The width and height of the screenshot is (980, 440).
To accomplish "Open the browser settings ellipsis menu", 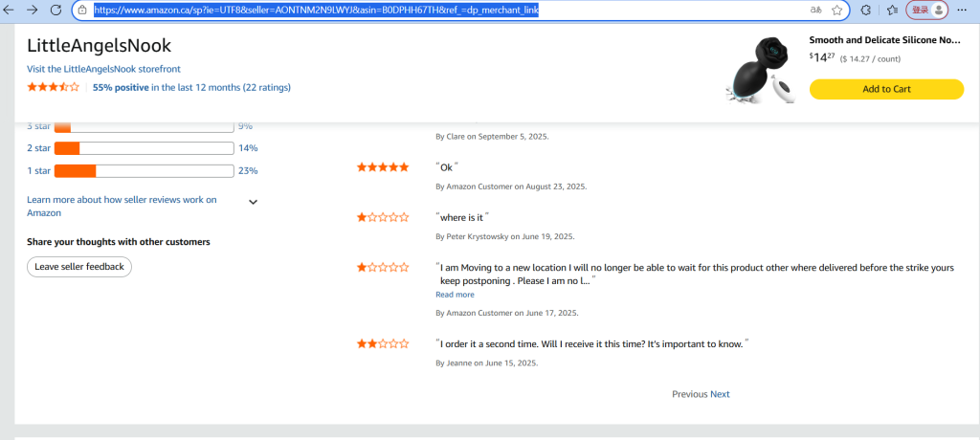I will [x=963, y=10].
